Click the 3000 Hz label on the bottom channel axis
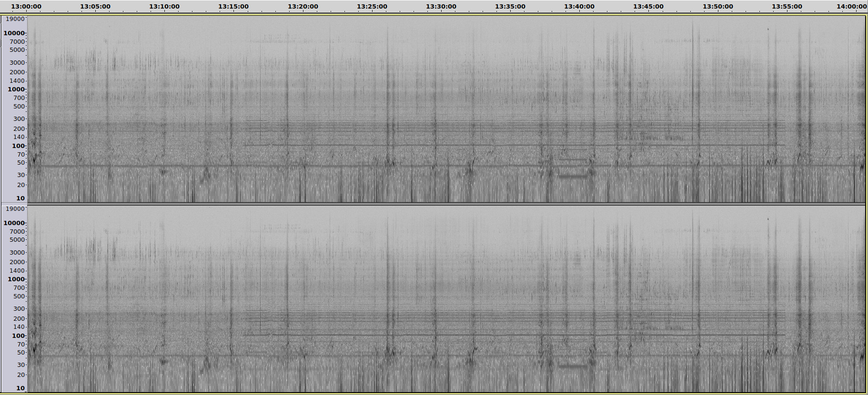This screenshot has height=395, width=868. pyautogui.click(x=17, y=253)
